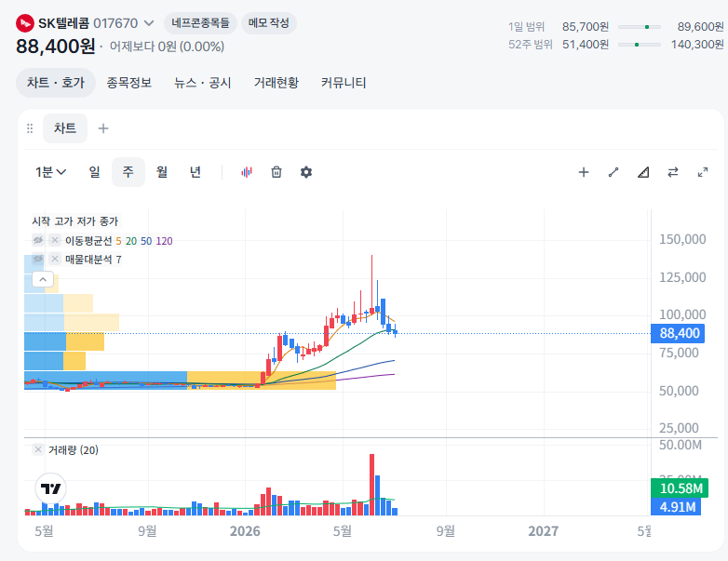Click the 51,400원 52-week low value
The width and height of the screenshot is (728, 561).
[x=586, y=45]
